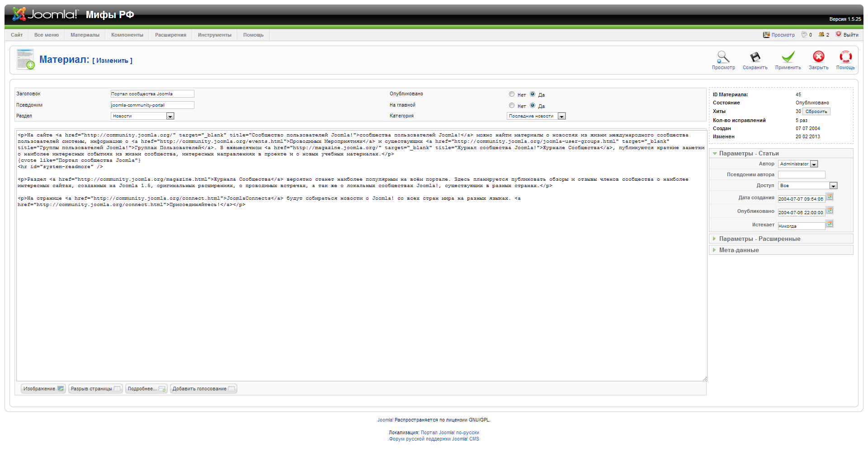The width and height of the screenshot is (868, 450).
Task: Click the Версия 1.5.25 text
Action: (x=845, y=19)
